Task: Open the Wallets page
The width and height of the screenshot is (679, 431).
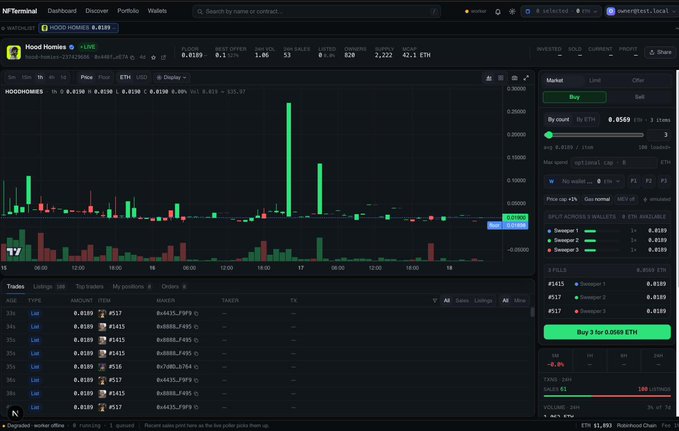Action: click(x=157, y=11)
